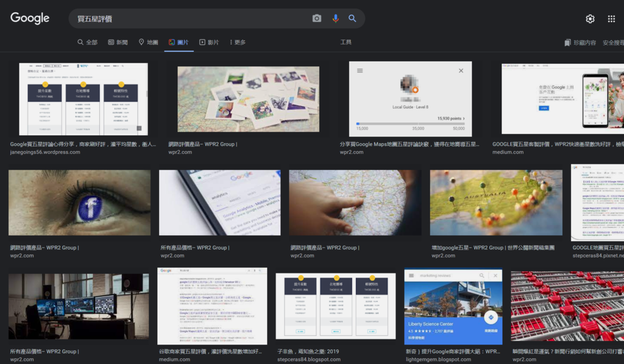Open the link Google買五星評論心得分享

tap(83, 144)
